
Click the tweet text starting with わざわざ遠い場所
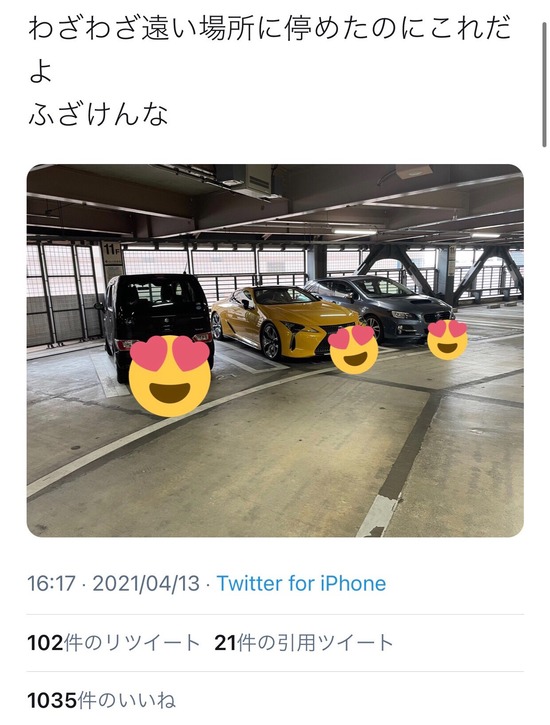(270, 31)
